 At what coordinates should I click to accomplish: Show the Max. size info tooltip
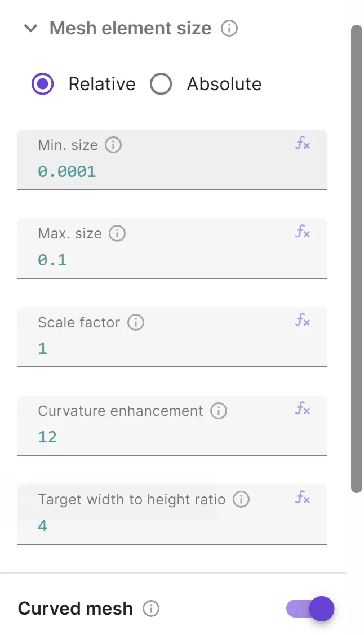[x=118, y=233]
